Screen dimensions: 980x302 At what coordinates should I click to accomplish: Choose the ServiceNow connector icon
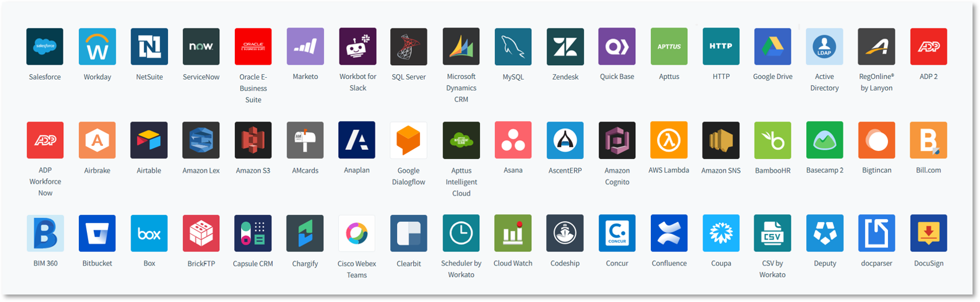point(201,47)
